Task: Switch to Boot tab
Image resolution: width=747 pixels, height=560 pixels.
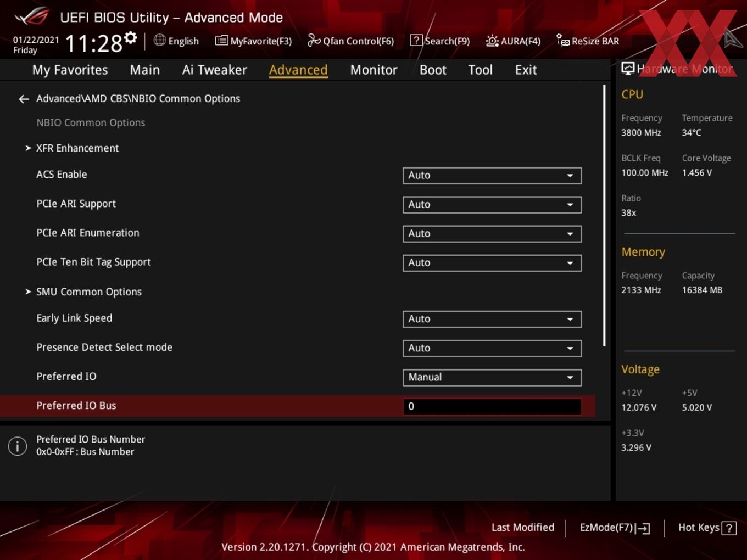Action: click(433, 70)
